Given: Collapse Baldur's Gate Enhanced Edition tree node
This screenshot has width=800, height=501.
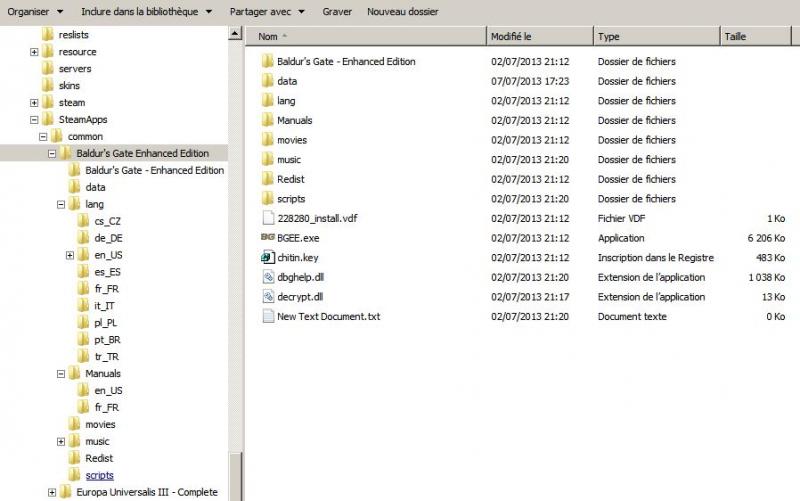Looking at the screenshot, I should click(x=52, y=153).
